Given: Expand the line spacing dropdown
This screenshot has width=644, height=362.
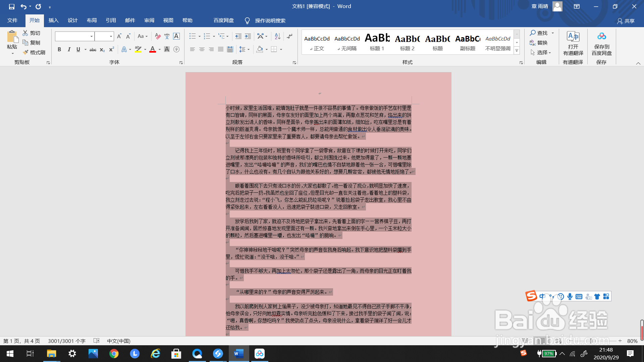Looking at the screenshot, I should pos(249,50).
